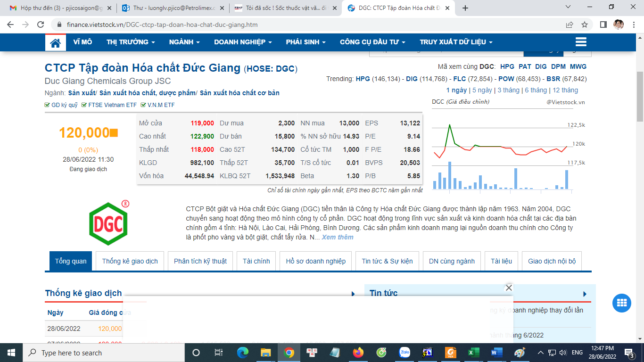Open the VĨ MÔ menu item
This screenshot has height=362, width=644.
83,42
